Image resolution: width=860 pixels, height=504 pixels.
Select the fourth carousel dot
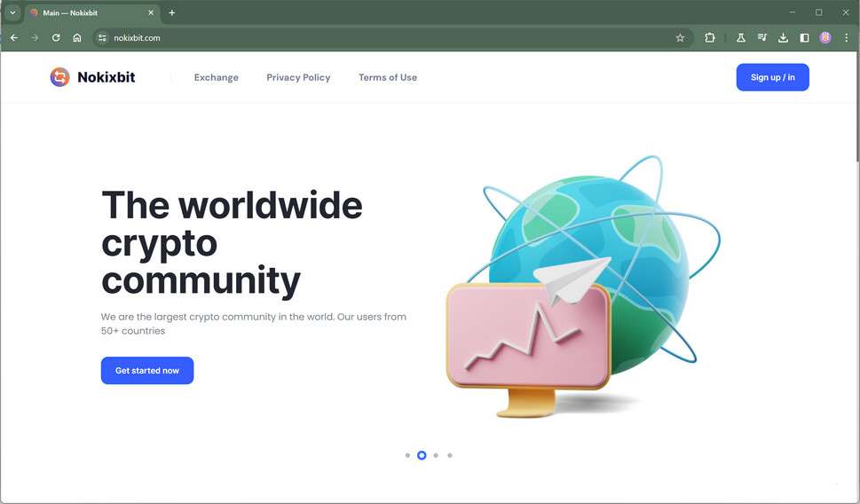(450, 455)
